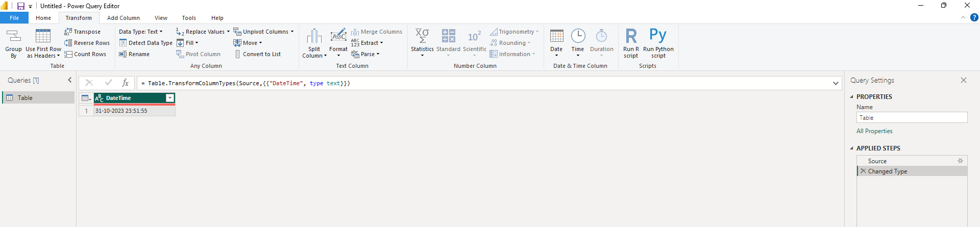Open the All Properties link
The height and width of the screenshot is (227, 980).
point(874,131)
